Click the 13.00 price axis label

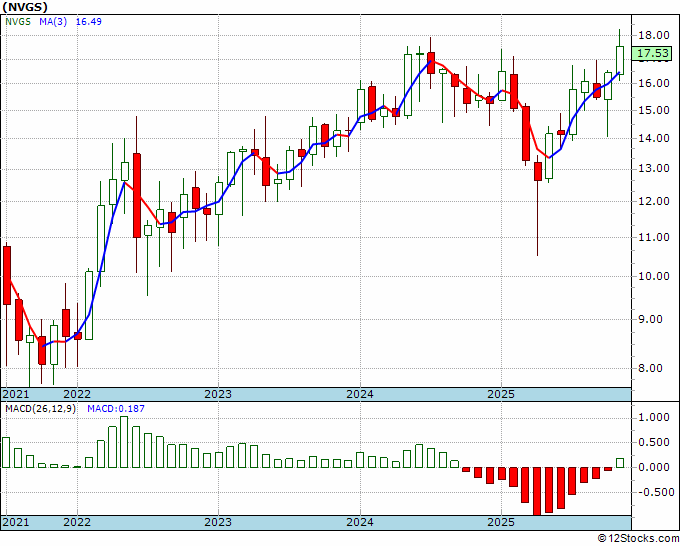[653, 168]
